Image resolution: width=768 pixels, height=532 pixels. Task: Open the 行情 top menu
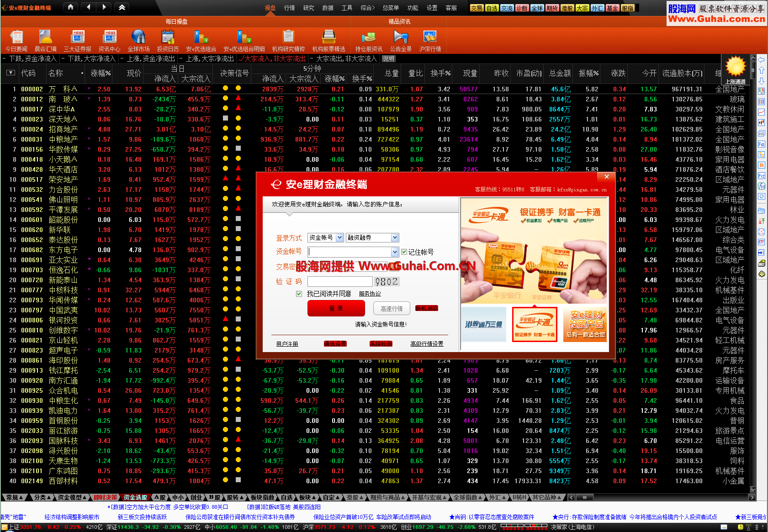click(x=290, y=8)
